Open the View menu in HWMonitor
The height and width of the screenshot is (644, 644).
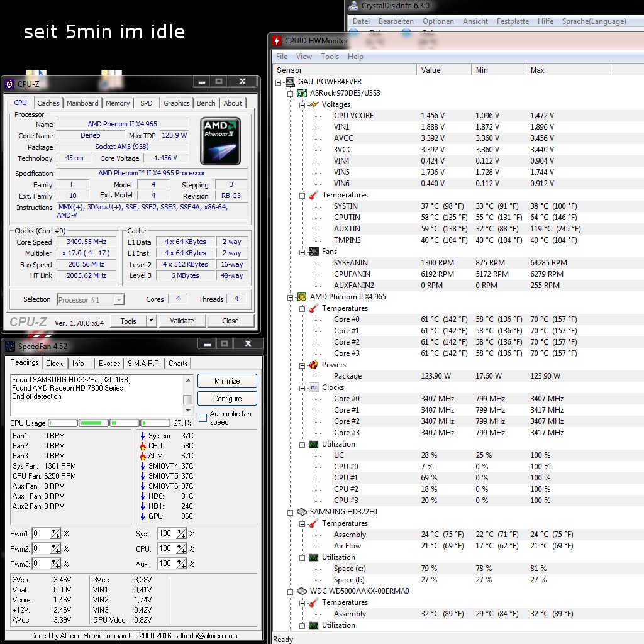[304, 57]
